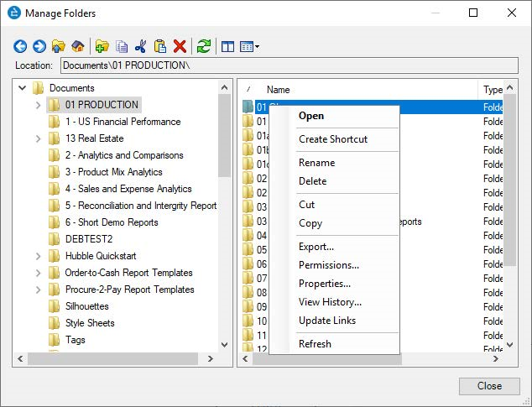Click the Back navigation arrow icon
The width and height of the screenshot is (532, 407).
click(21, 46)
